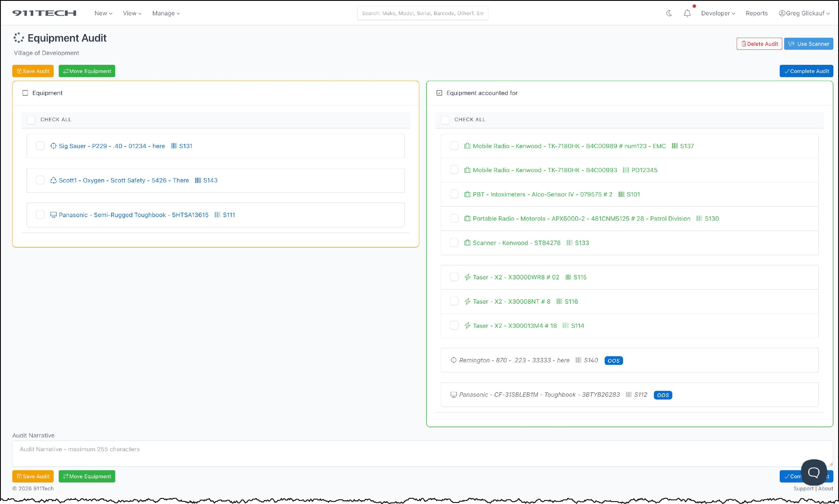
Task: Check all in left Equipment list
Action: 31,120
